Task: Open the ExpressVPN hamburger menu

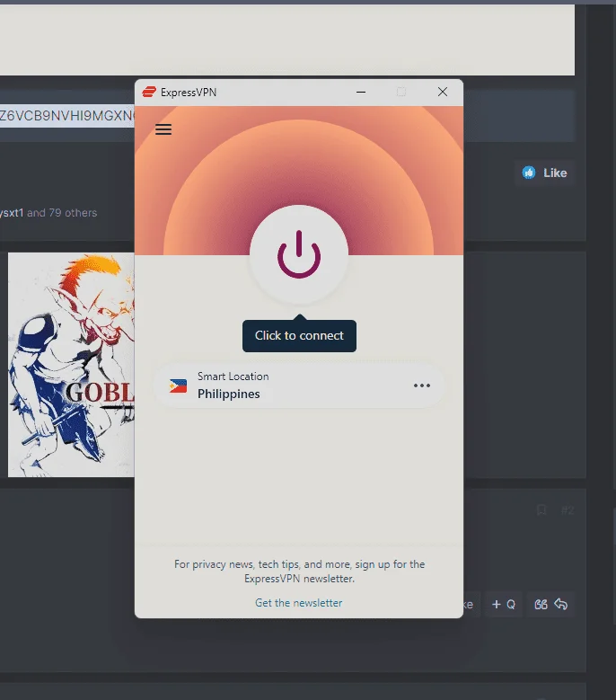Action: point(163,129)
